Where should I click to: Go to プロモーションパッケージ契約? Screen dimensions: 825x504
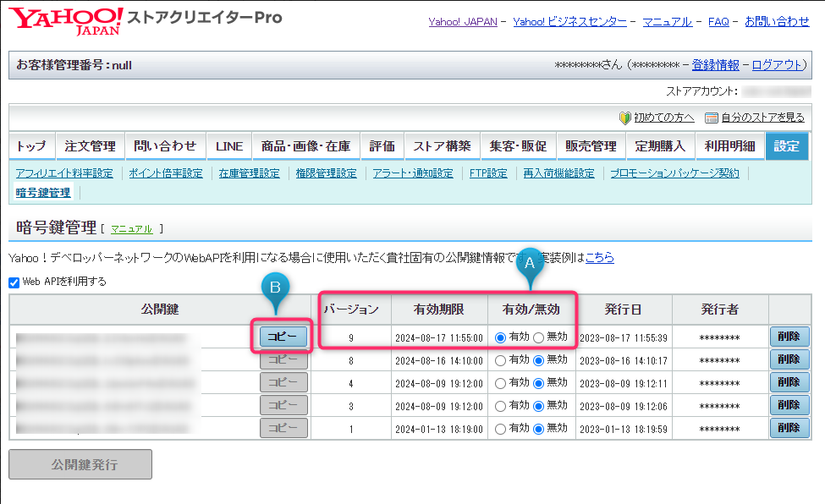click(x=675, y=173)
